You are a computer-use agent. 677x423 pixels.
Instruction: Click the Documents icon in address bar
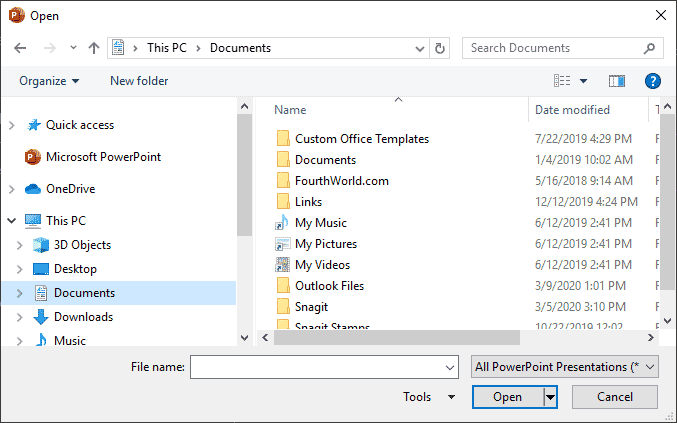click(x=118, y=47)
